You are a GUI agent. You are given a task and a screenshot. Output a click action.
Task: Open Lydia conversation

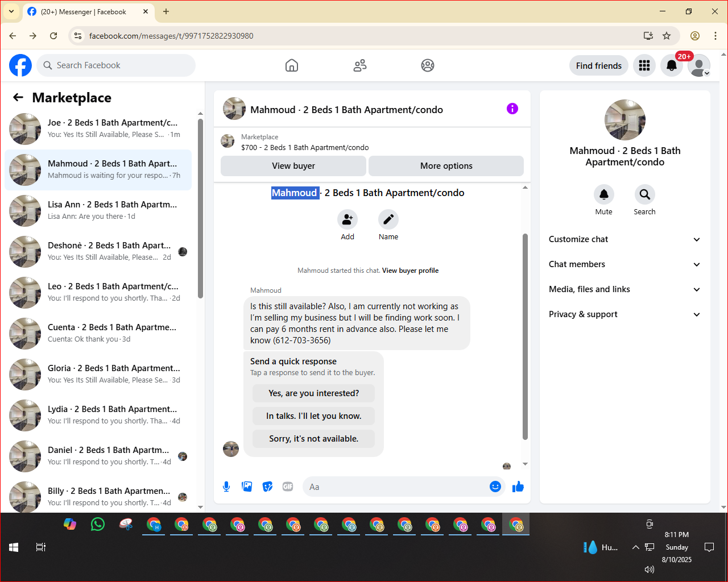(98, 415)
